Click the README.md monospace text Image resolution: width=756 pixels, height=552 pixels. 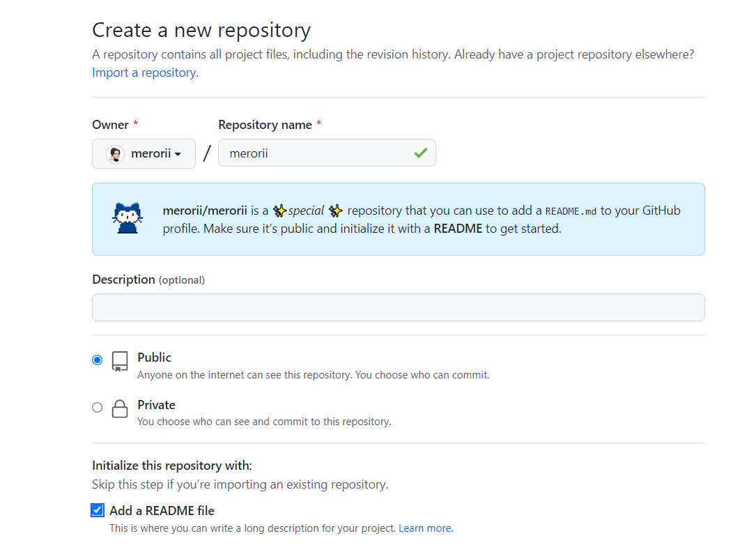tap(571, 211)
